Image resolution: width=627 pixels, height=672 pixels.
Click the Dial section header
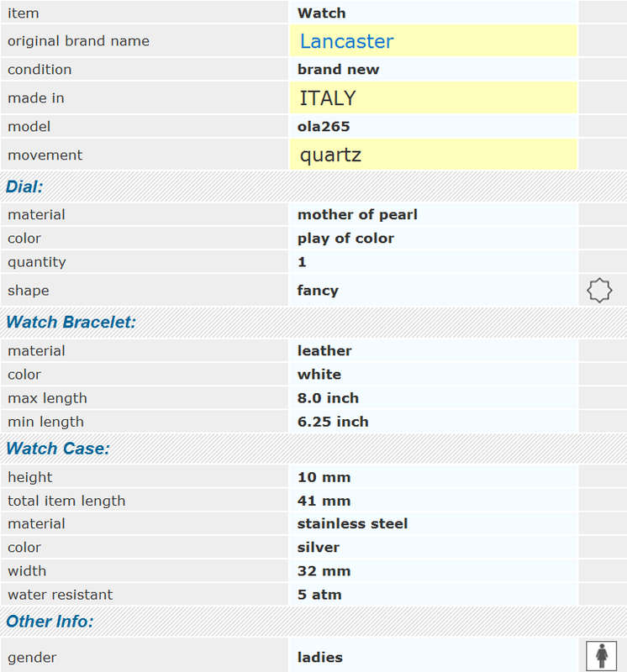(24, 186)
